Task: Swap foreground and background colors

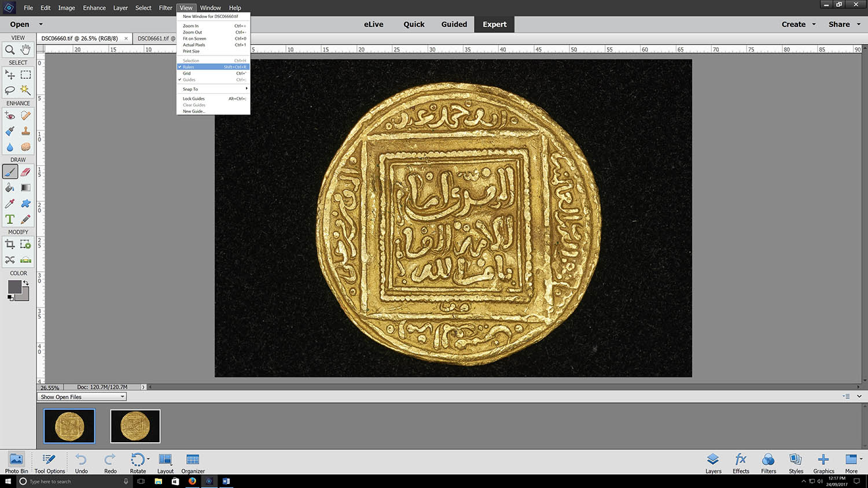Action: point(25,283)
